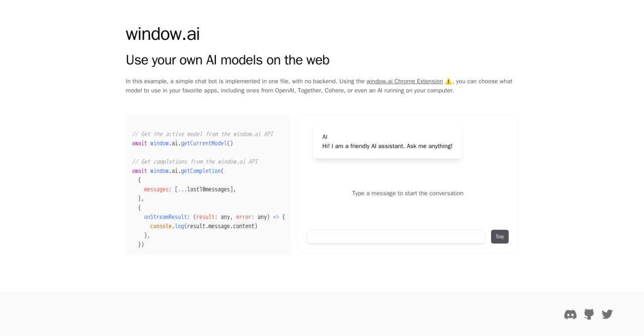Click the console.log line in the code
Image resolution: width=644 pixels, height=336 pixels.
tap(203, 226)
